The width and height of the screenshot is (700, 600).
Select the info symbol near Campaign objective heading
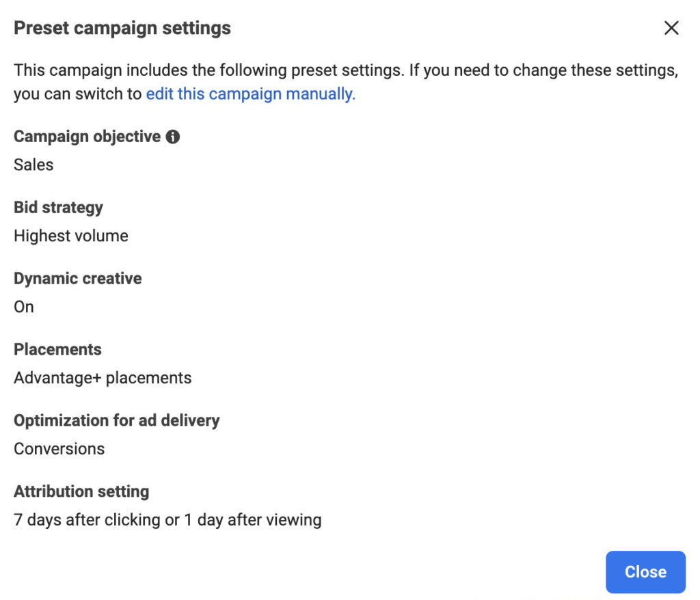coord(173,136)
